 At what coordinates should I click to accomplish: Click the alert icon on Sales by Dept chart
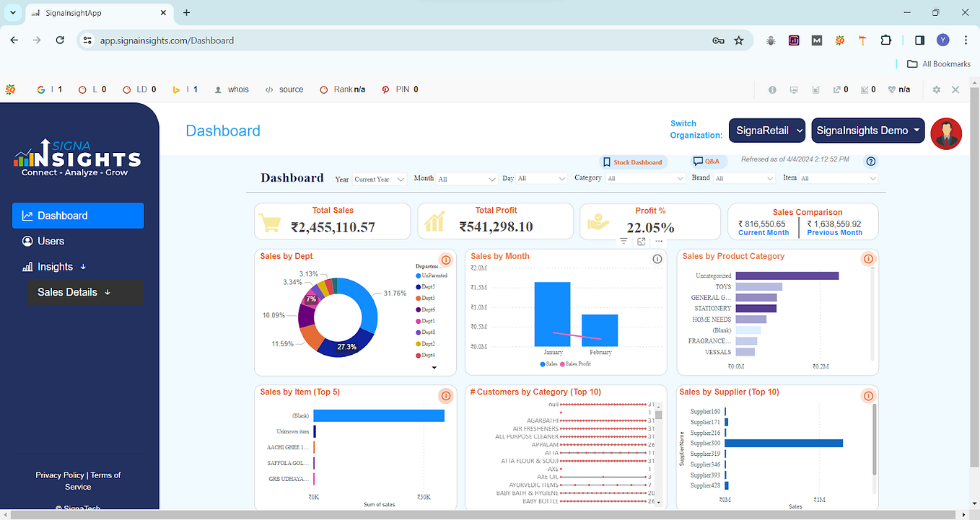click(x=445, y=260)
